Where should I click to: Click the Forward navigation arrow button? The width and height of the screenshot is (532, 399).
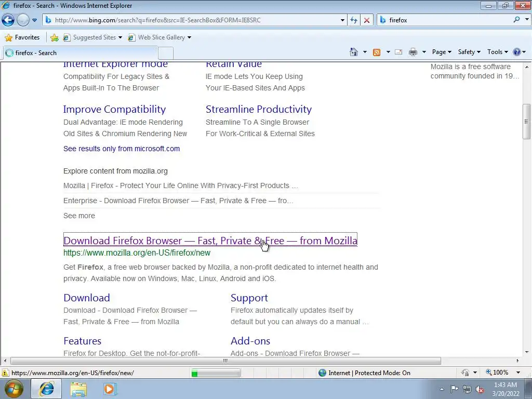coord(23,20)
